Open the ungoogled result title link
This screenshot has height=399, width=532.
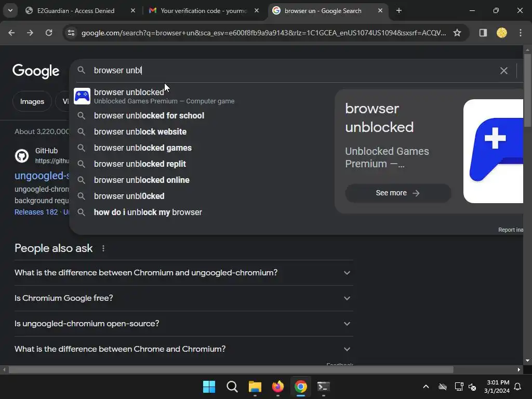pos(42,176)
